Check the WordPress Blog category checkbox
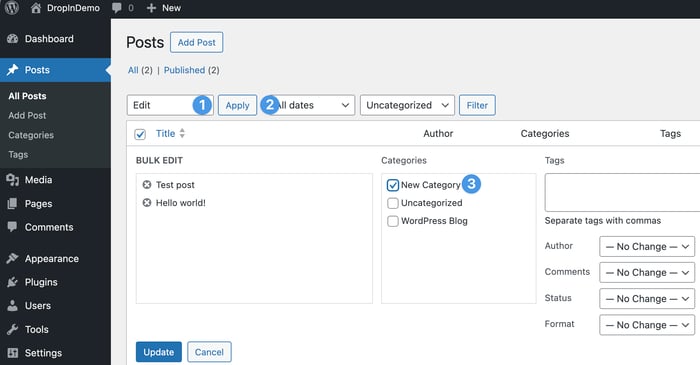700x365 pixels. pyautogui.click(x=393, y=221)
